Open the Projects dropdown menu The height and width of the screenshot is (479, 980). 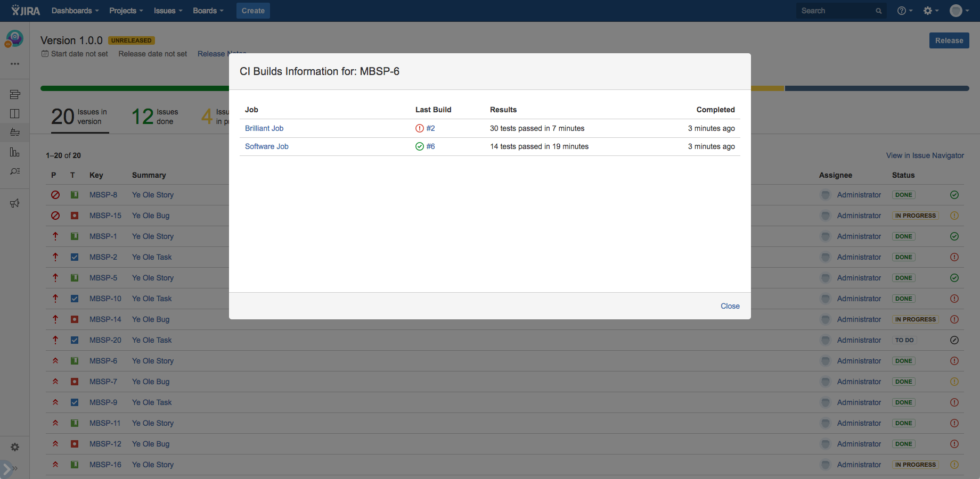126,11
